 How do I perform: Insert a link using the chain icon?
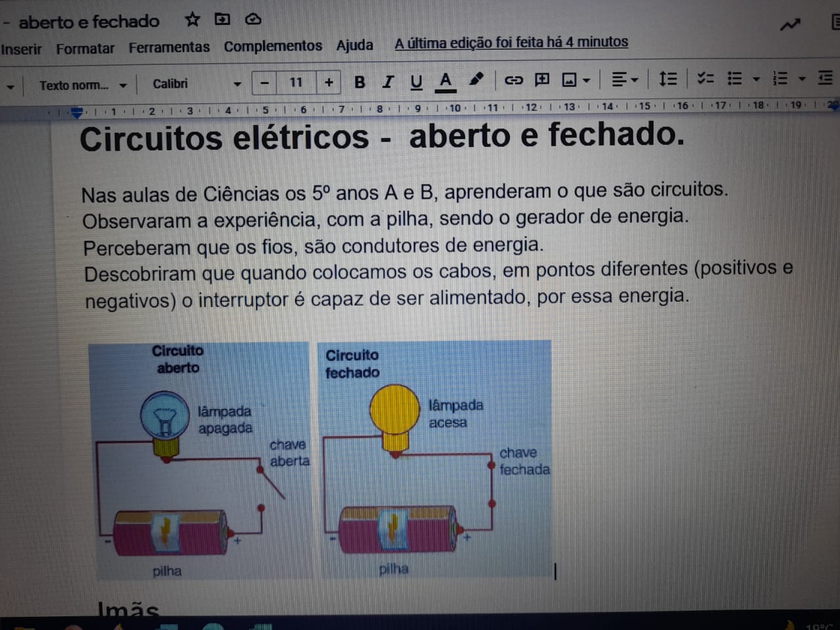(x=513, y=80)
